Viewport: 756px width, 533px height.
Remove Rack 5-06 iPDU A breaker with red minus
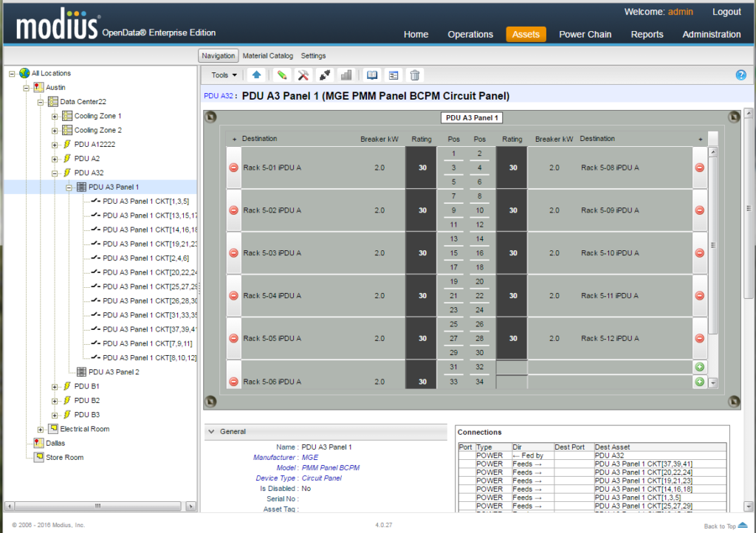[x=233, y=382]
